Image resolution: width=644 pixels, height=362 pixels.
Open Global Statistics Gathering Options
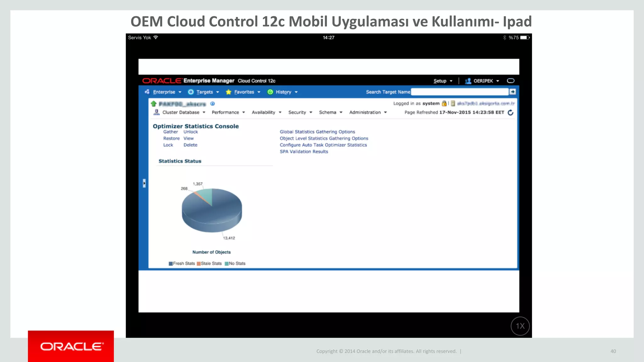pos(317,132)
